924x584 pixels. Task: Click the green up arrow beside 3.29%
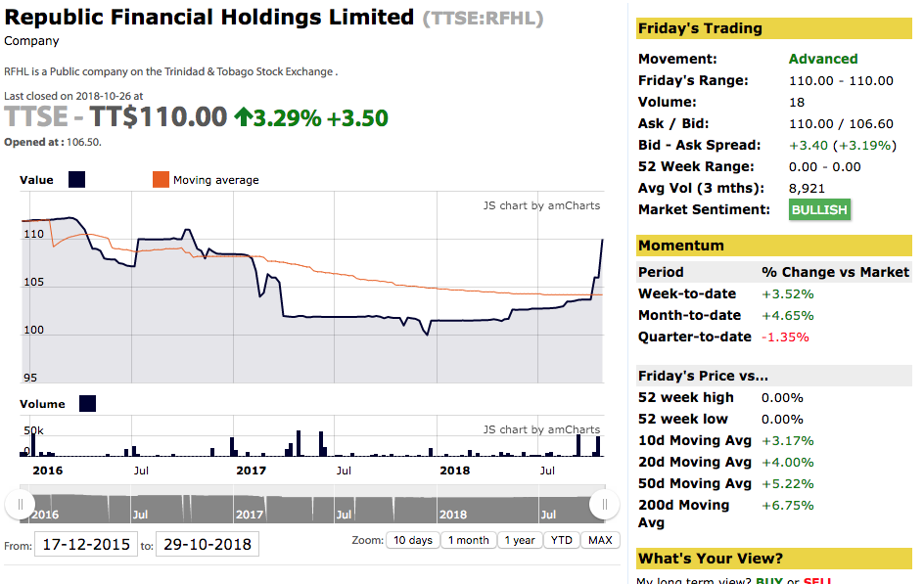[244, 117]
